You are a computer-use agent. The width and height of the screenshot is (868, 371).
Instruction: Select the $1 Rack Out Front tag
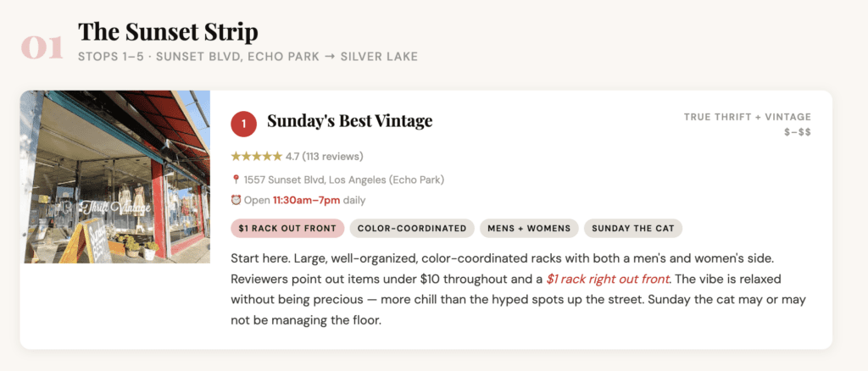[287, 228]
